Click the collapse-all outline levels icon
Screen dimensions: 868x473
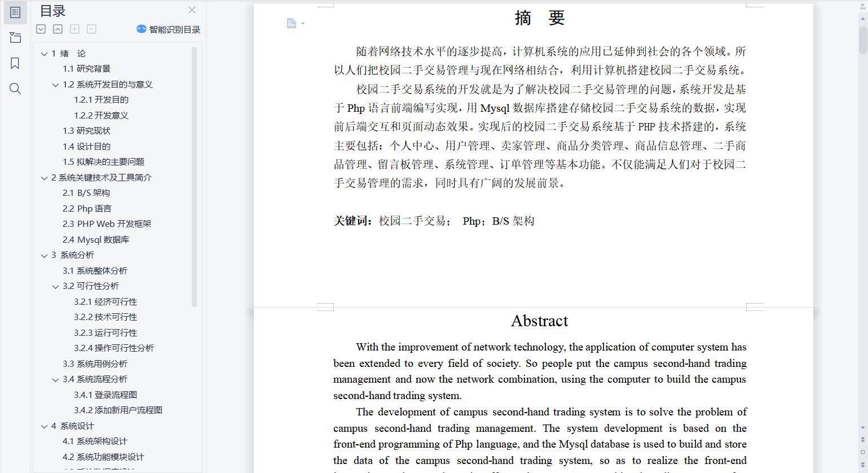point(58,29)
